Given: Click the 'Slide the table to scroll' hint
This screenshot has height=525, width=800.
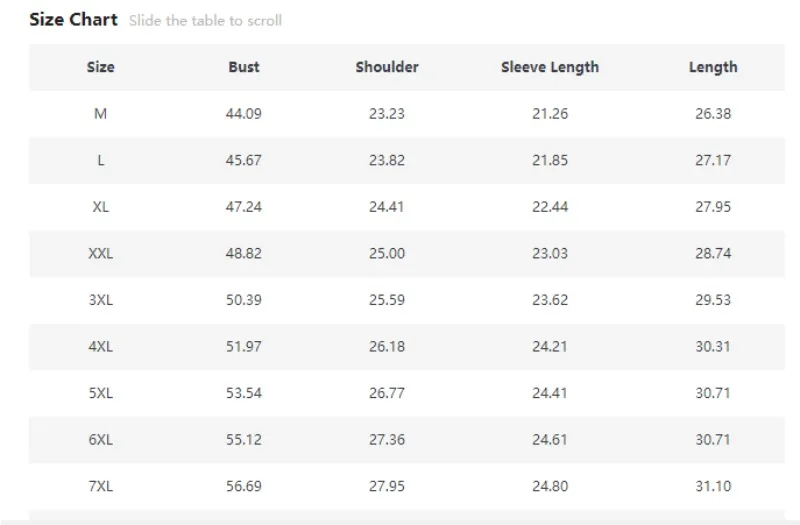Looking at the screenshot, I should (205, 21).
